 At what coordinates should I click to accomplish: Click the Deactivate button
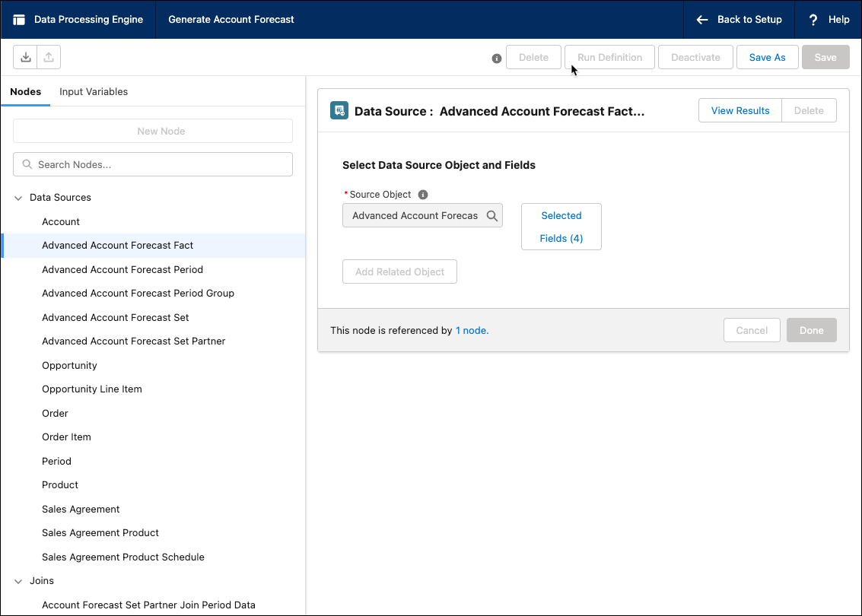(695, 57)
